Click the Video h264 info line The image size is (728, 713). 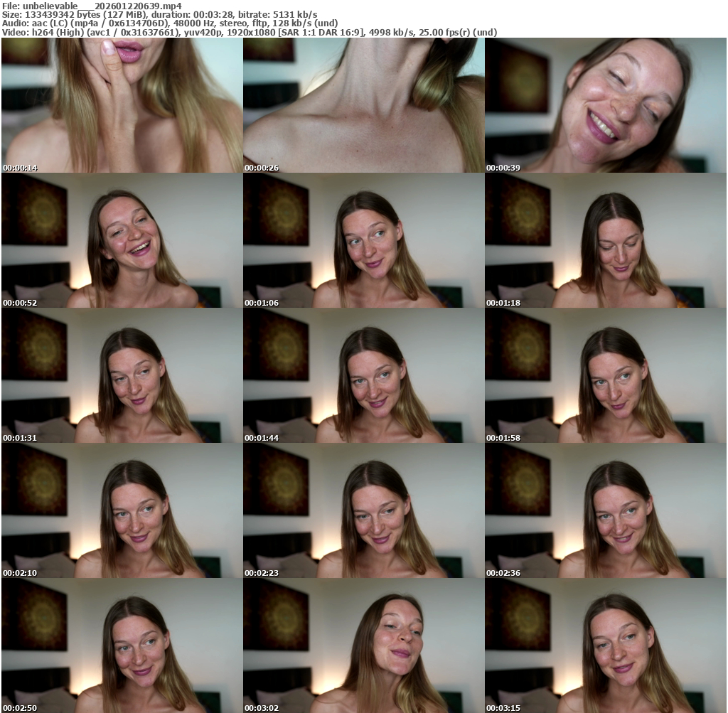[249, 32]
